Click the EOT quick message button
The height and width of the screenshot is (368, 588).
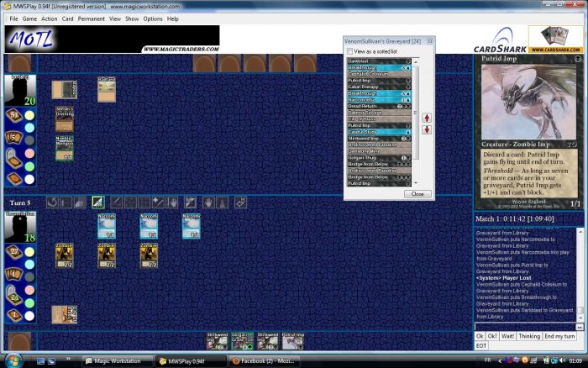pos(481,346)
